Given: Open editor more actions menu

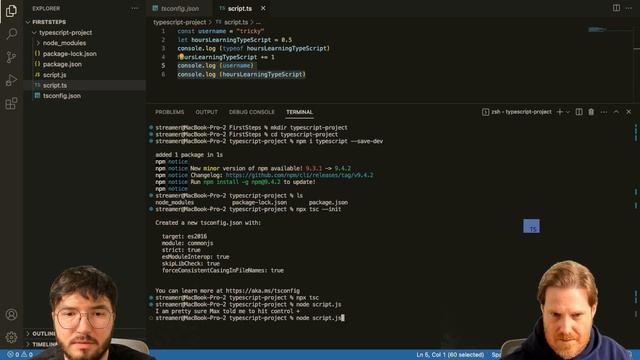Looking at the screenshot, I should click(629, 8).
